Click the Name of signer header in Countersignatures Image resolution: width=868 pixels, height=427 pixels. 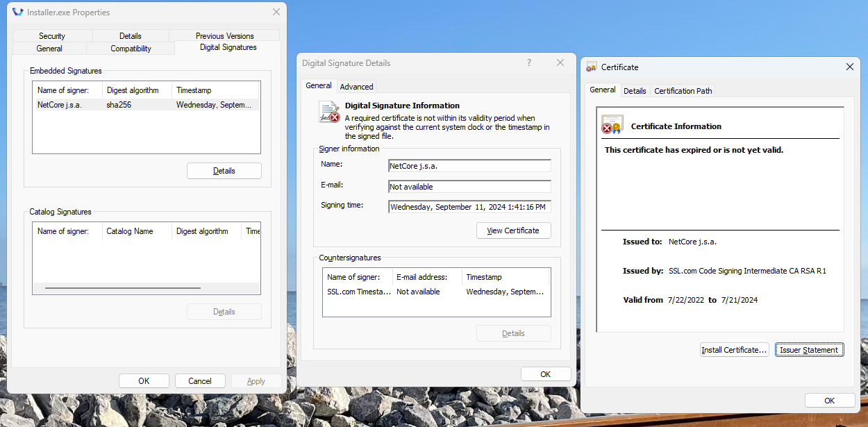[358, 277]
